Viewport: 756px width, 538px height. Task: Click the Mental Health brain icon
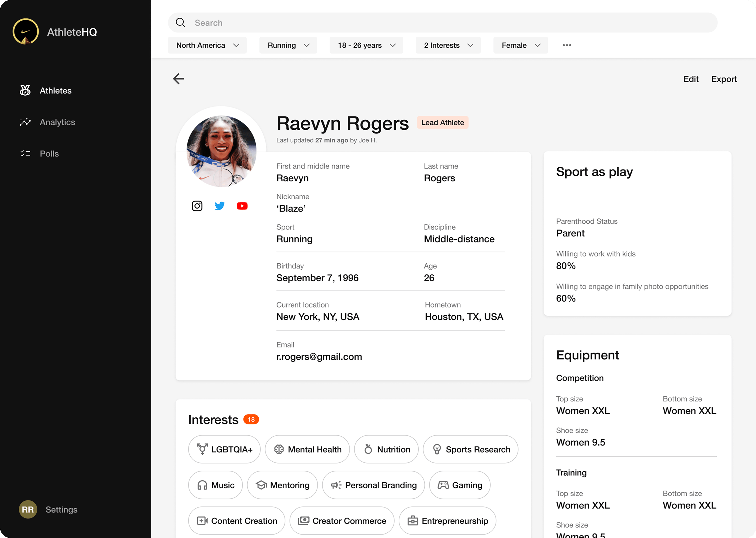tap(279, 449)
